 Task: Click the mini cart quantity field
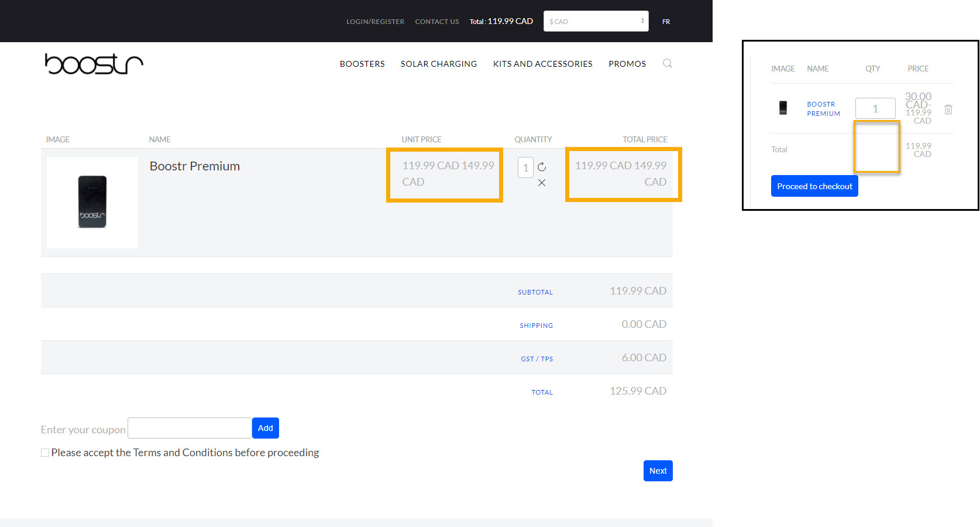[x=875, y=108]
